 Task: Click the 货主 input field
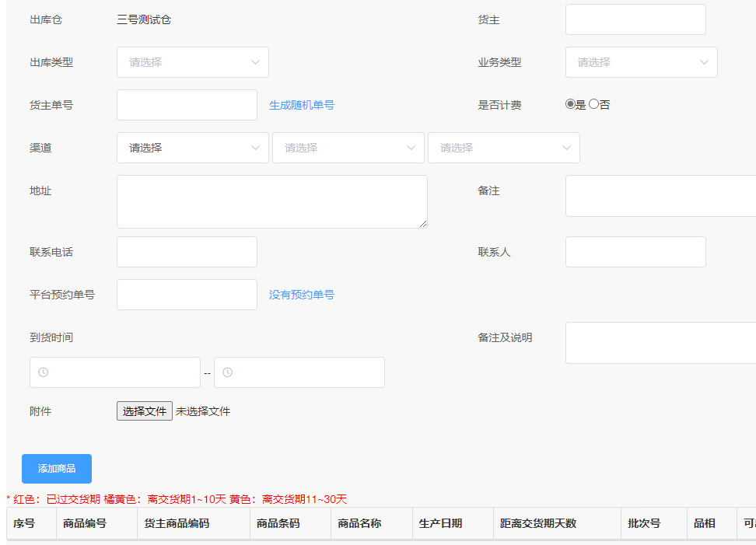pyautogui.click(x=635, y=19)
